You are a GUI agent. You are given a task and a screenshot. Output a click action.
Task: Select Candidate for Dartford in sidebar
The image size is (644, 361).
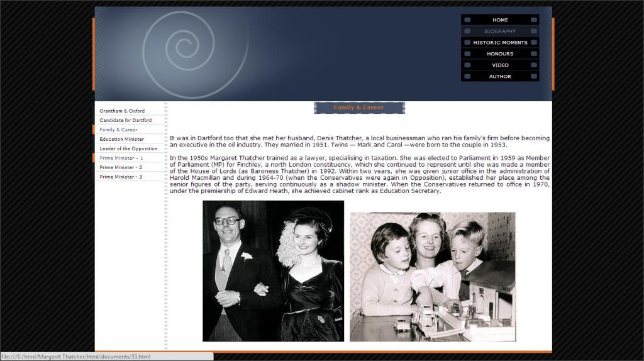click(125, 120)
